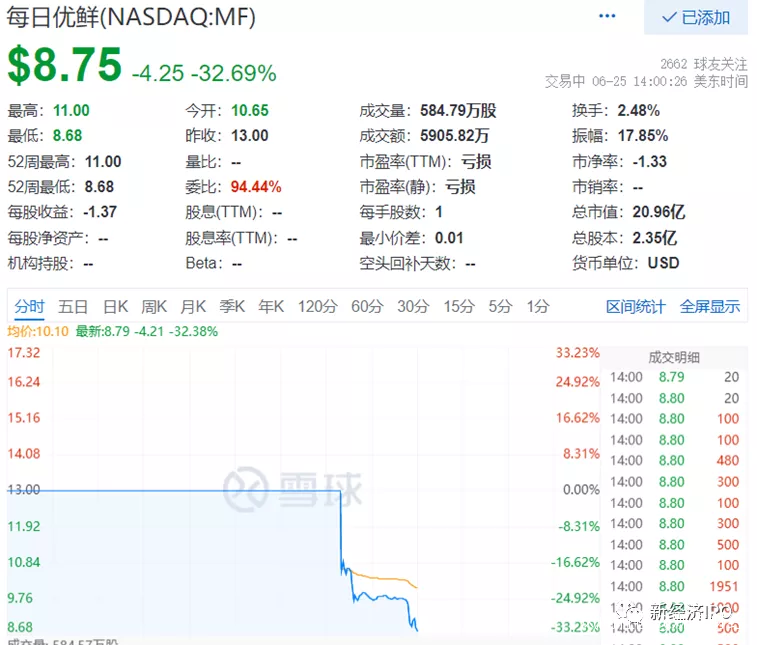Click the 成交额 value 5905.82万

(455, 136)
